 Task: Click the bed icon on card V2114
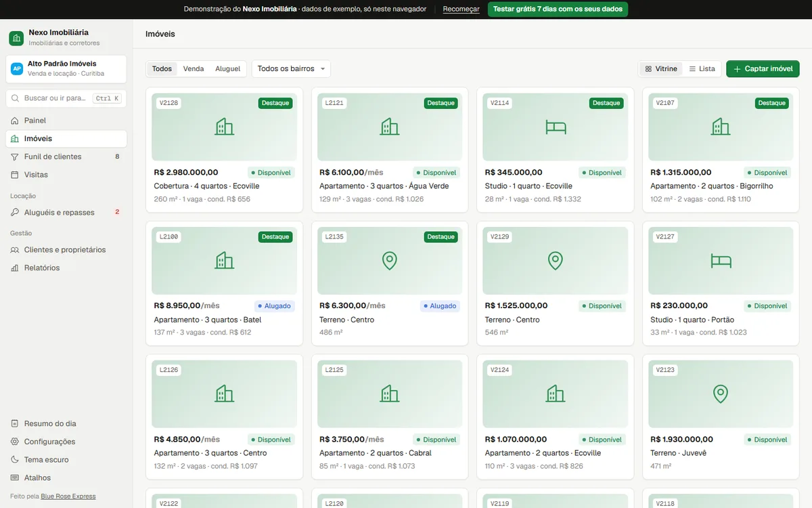point(556,127)
